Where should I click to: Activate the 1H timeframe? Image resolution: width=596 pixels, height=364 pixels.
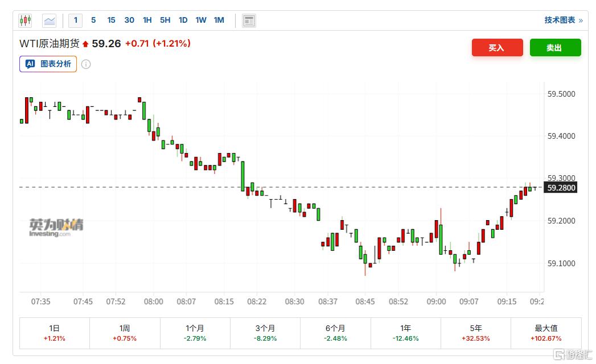click(x=147, y=20)
